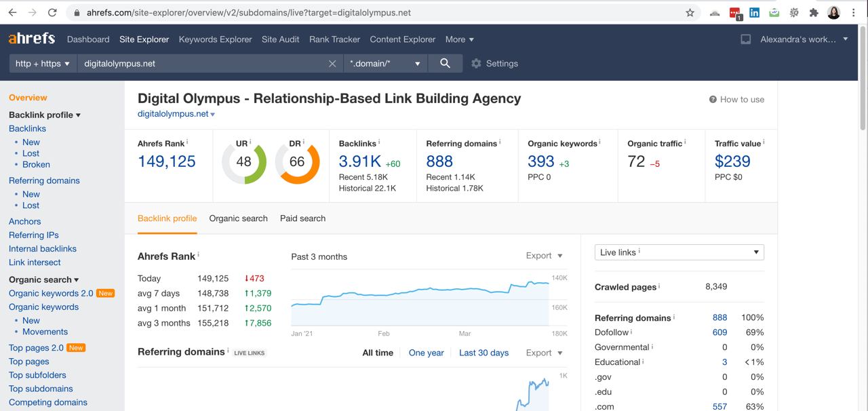Viewport: 868px width, 411px height.
Task: Go to Site Audit
Action: [281, 39]
